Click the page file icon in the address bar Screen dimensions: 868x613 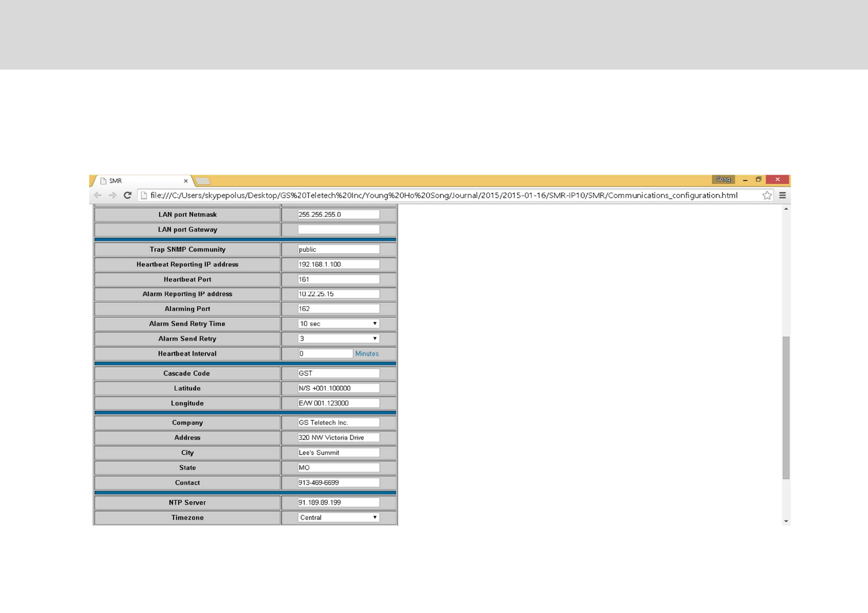[144, 195]
